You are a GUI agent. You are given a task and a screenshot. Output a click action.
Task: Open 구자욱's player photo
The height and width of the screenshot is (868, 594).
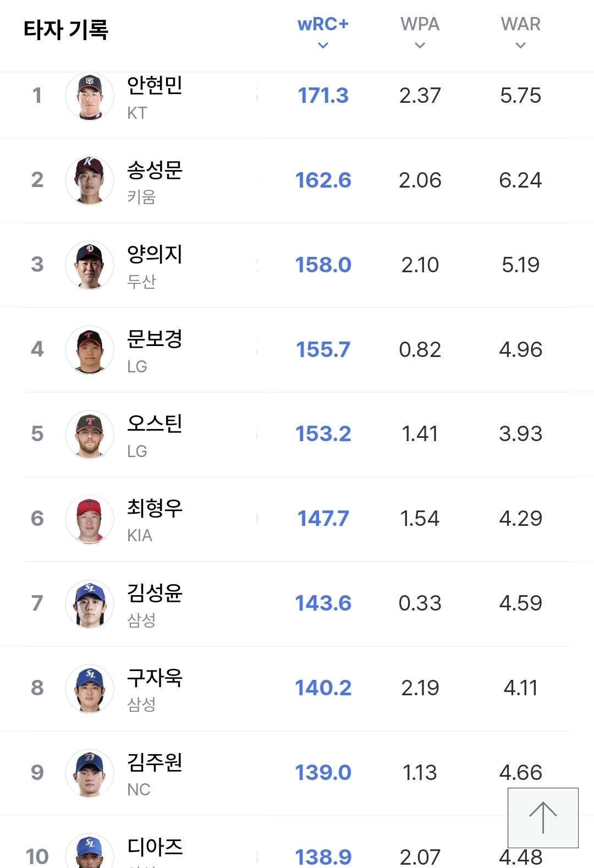pyautogui.click(x=90, y=688)
